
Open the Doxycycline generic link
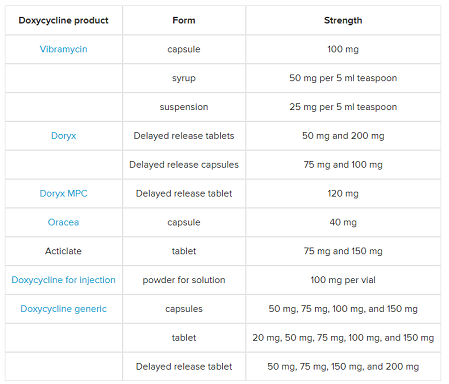click(63, 309)
